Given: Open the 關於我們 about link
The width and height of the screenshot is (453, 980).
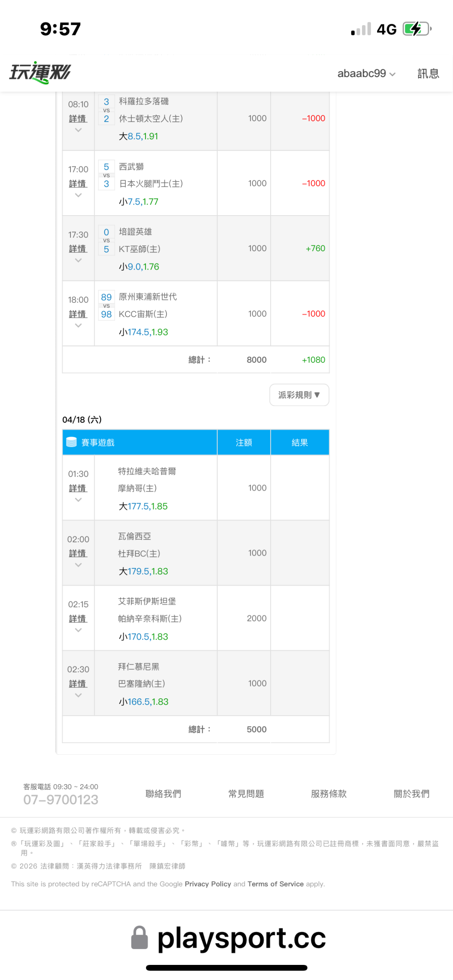Looking at the screenshot, I should (411, 794).
